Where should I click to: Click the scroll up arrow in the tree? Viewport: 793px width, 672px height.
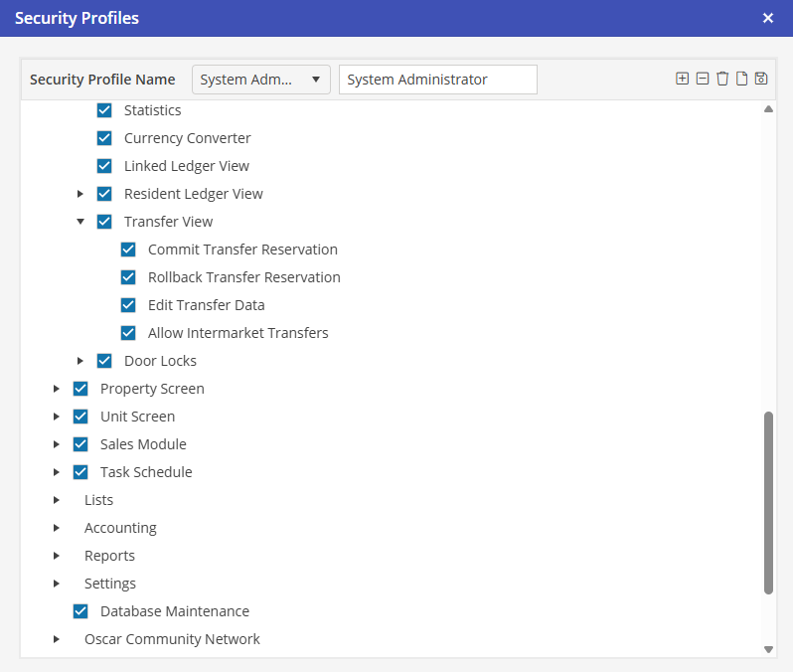768,109
